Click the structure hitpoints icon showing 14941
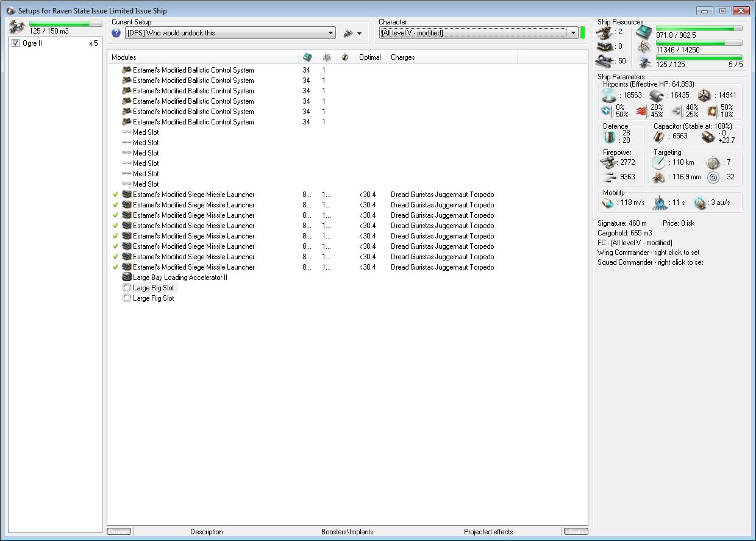The width and height of the screenshot is (756, 541). point(704,95)
